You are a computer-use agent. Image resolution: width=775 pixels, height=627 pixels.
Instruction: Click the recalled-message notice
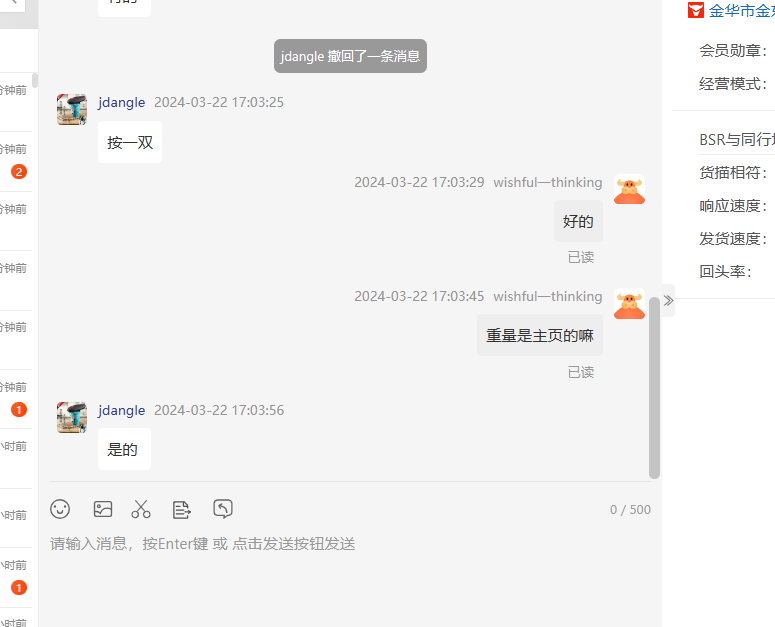click(350, 56)
